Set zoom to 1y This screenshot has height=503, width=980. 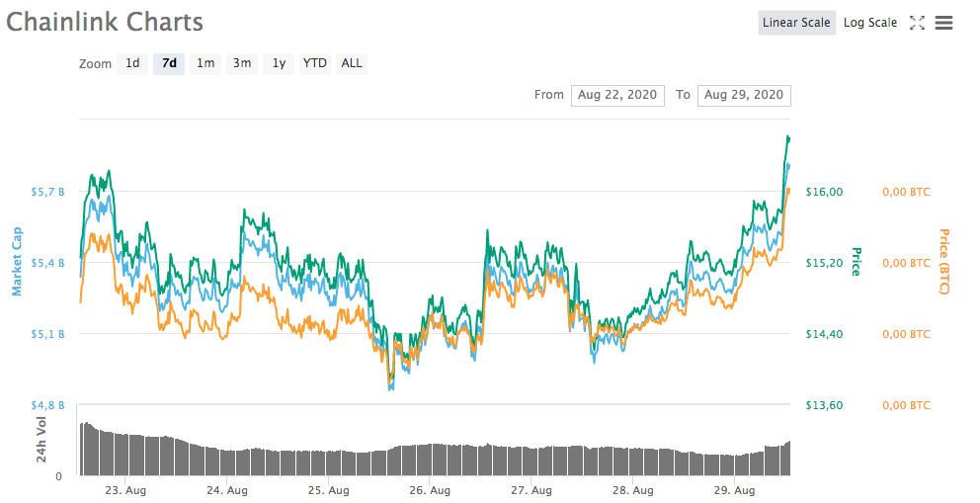(279, 63)
